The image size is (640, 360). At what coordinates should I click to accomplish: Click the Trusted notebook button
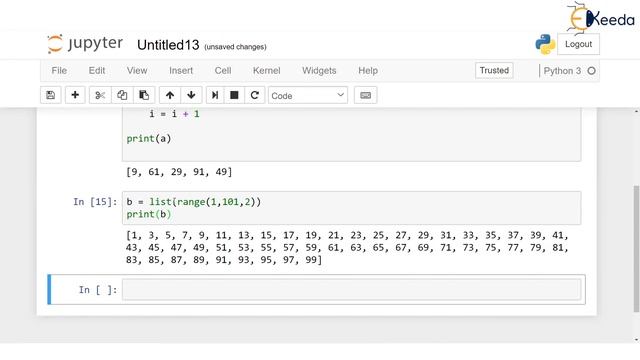494,71
